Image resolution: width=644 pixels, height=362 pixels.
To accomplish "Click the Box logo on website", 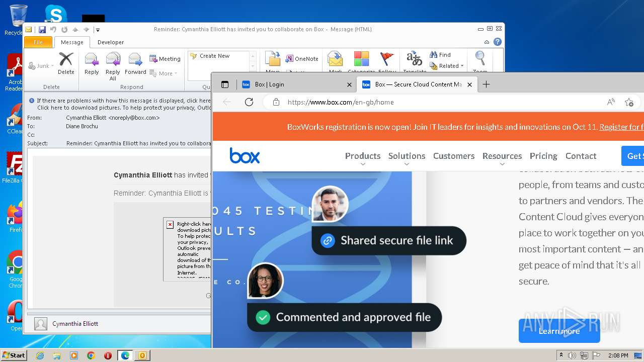I will [x=245, y=156].
